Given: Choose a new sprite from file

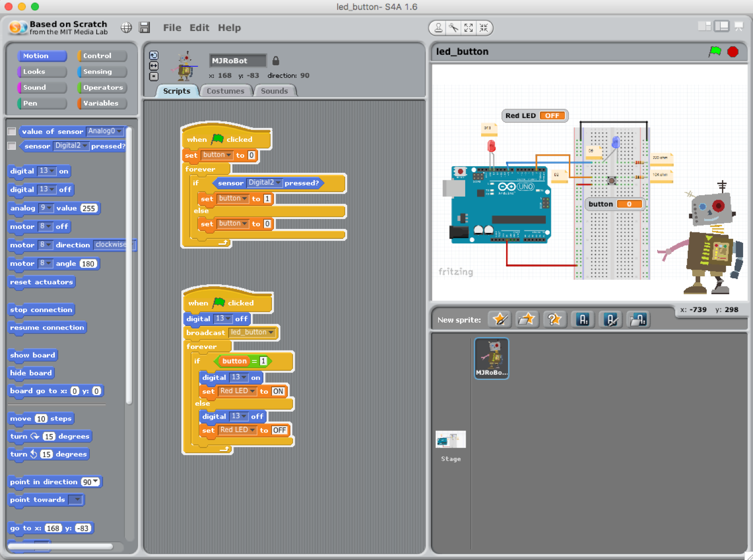Looking at the screenshot, I should (x=527, y=320).
